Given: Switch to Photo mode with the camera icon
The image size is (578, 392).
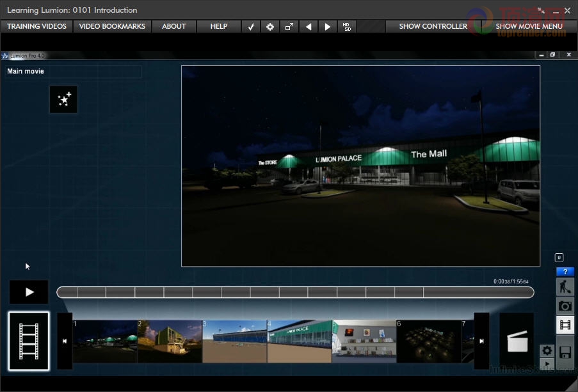Looking at the screenshot, I should tap(565, 306).
